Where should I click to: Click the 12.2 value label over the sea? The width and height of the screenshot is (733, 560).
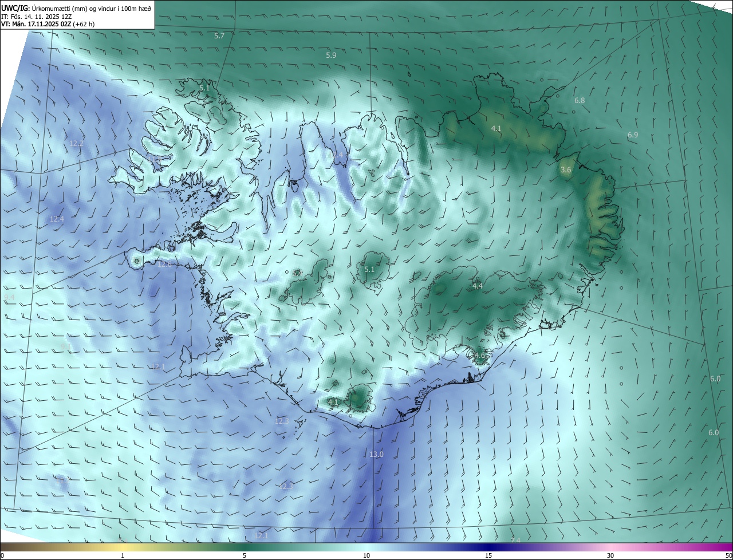[76, 144]
